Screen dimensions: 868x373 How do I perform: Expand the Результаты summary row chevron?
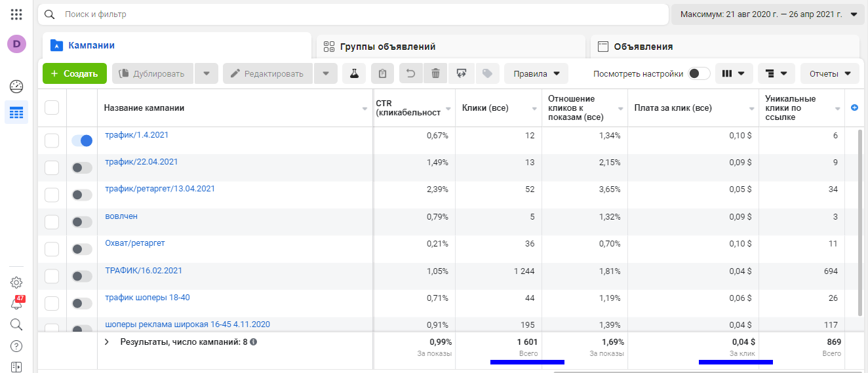[106, 342]
